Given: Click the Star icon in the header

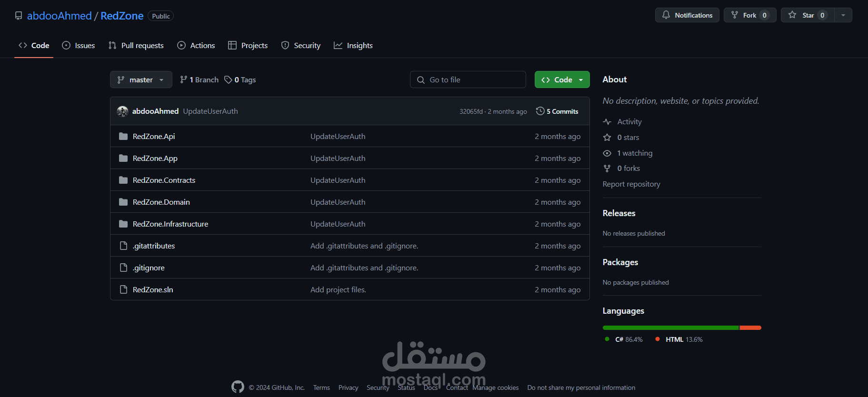Looking at the screenshot, I should pyautogui.click(x=792, y=15).
